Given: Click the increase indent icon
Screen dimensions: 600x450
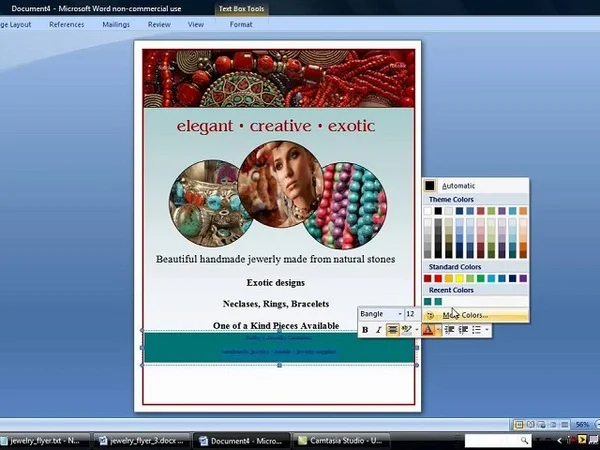Looking at the screenshot, I should pyautogui.click(x=463, y=330).
